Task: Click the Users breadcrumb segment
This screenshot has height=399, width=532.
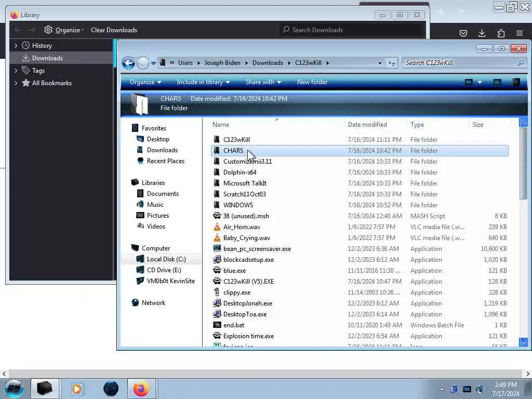Action: pyautogui.click(x=185, y=63)
